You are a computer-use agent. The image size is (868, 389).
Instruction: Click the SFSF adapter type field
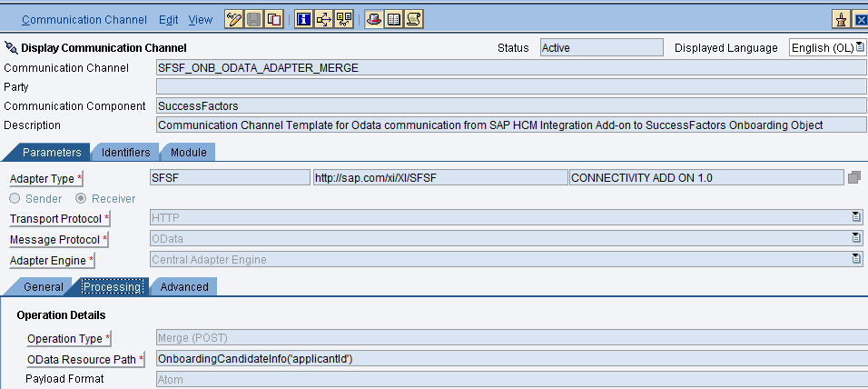click(x=231, y=177)
